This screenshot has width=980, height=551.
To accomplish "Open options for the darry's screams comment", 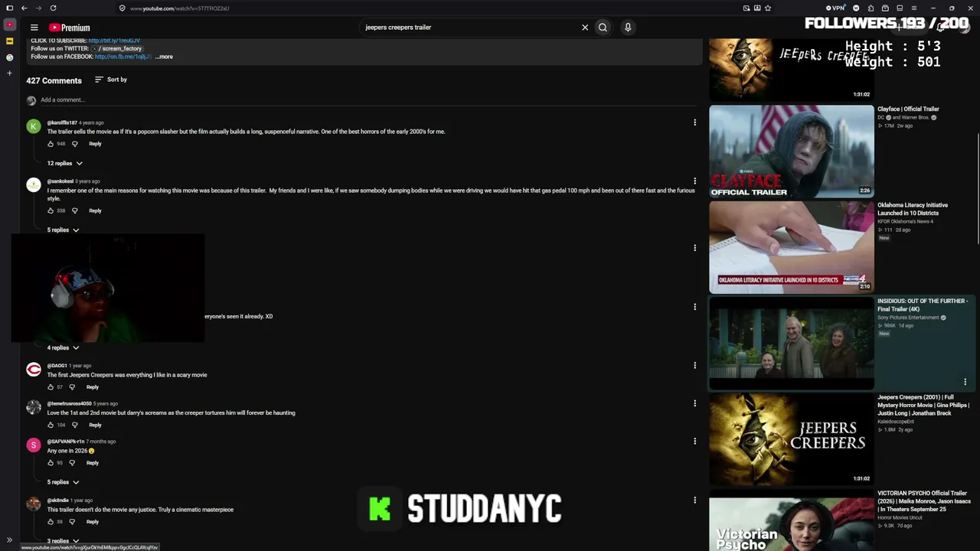I will [x=694, y=403].
